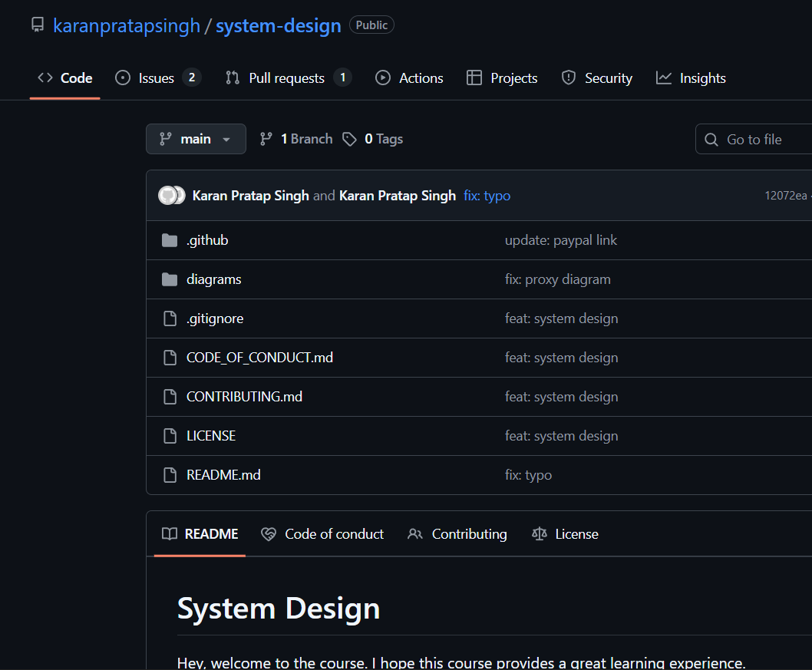This screenshot has height=670, width=812.
Task: Open karanpratapsingh owner profile link
Action: 127,26
